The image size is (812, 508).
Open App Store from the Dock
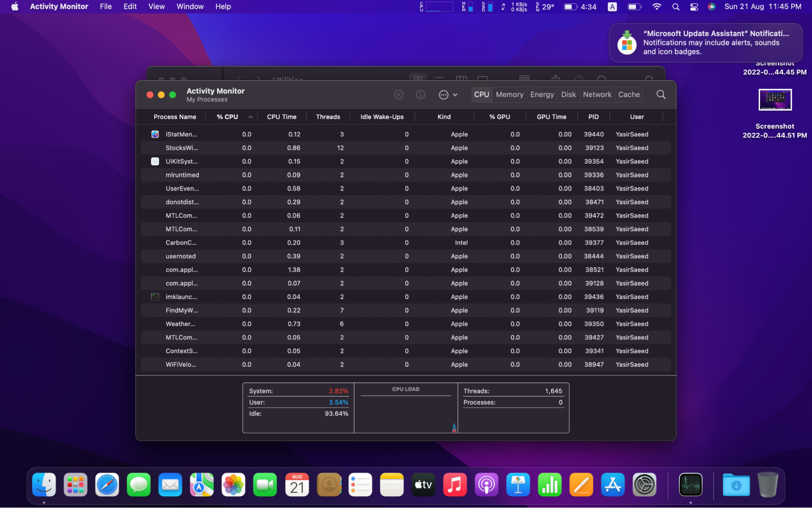tap(613, 484)
